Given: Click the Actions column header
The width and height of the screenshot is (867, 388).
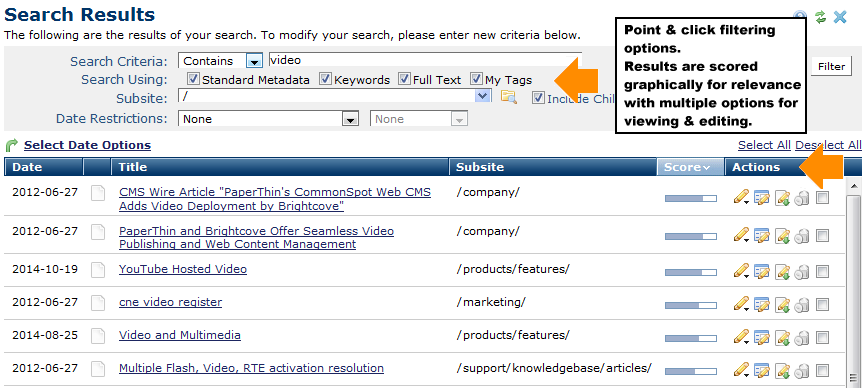Looking at the screenshot, I should [756, 167].
